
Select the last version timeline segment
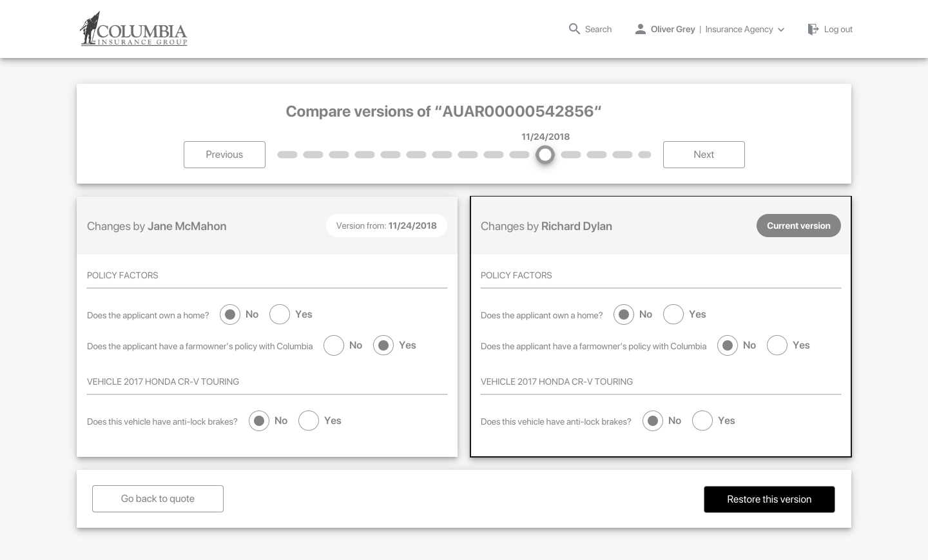(644, 155)
